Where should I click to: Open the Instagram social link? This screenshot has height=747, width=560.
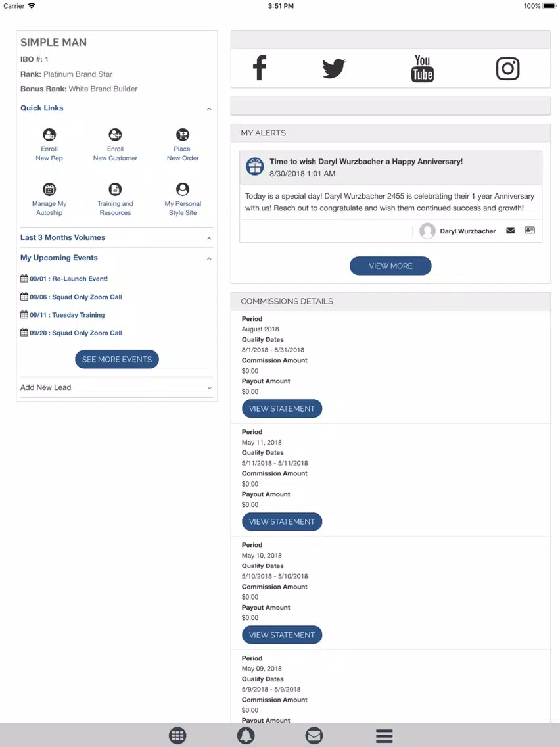pyautogui.click(x=507, y=68)
